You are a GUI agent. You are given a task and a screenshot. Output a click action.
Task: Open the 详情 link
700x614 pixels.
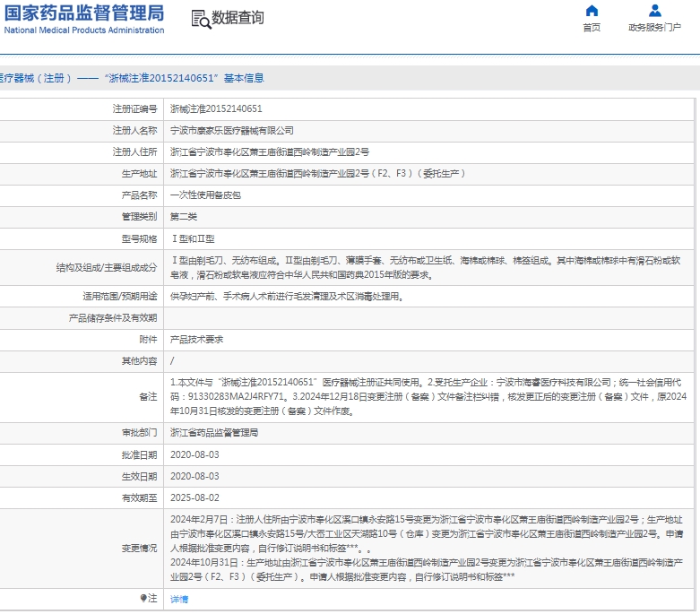pyautogui.click(x=179, y=599)
